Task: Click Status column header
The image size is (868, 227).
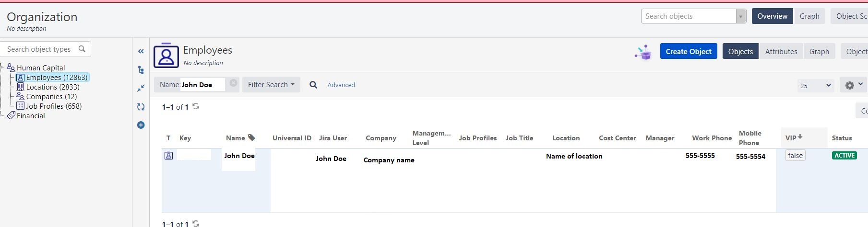Action: [842, 138]
